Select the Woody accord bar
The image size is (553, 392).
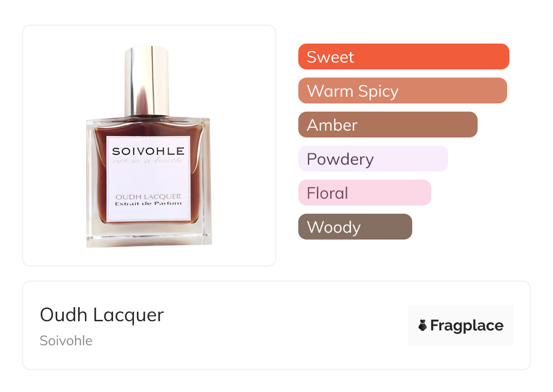point(355,227)
